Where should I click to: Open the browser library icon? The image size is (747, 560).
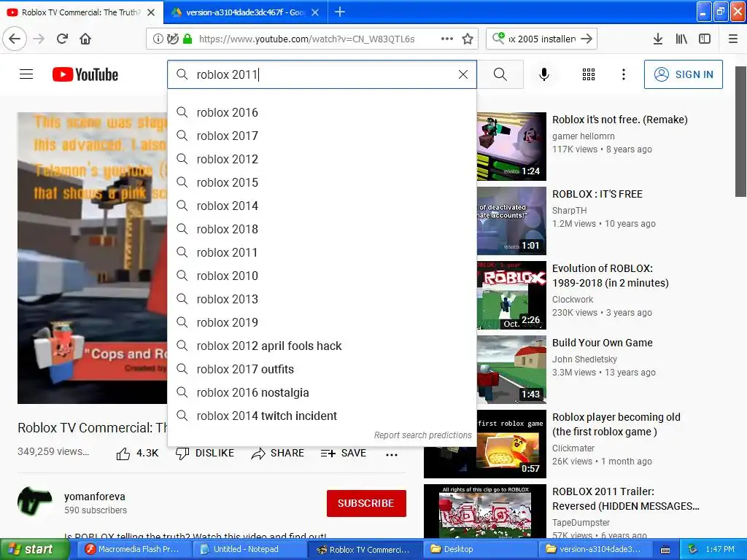point(681,39)
